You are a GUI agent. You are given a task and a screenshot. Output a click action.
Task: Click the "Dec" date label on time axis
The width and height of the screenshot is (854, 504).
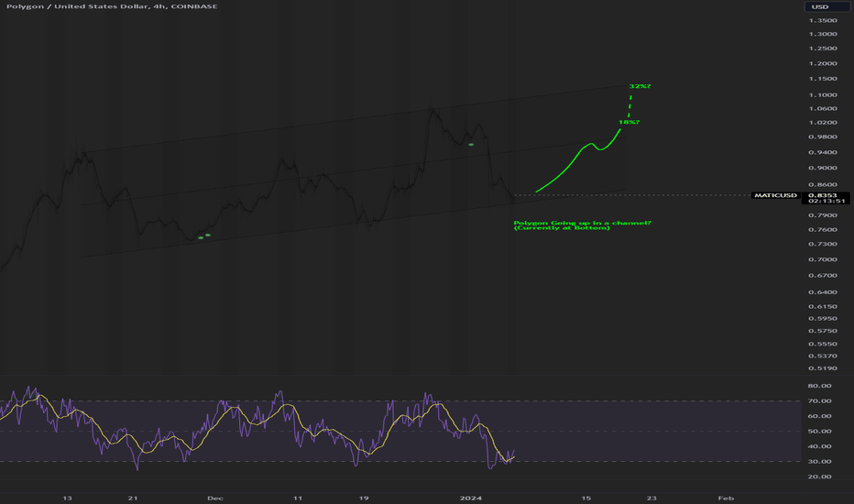(215, 498)
